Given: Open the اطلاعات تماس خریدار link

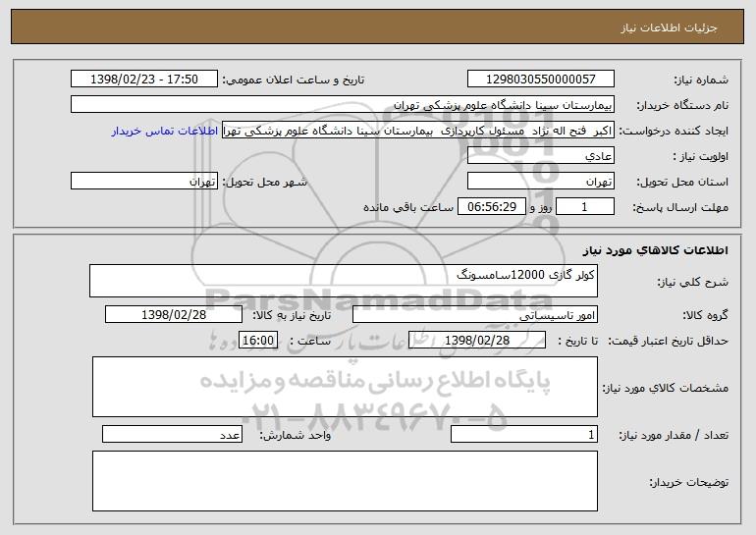Looking at the screenshot, I should click(164, 132).
